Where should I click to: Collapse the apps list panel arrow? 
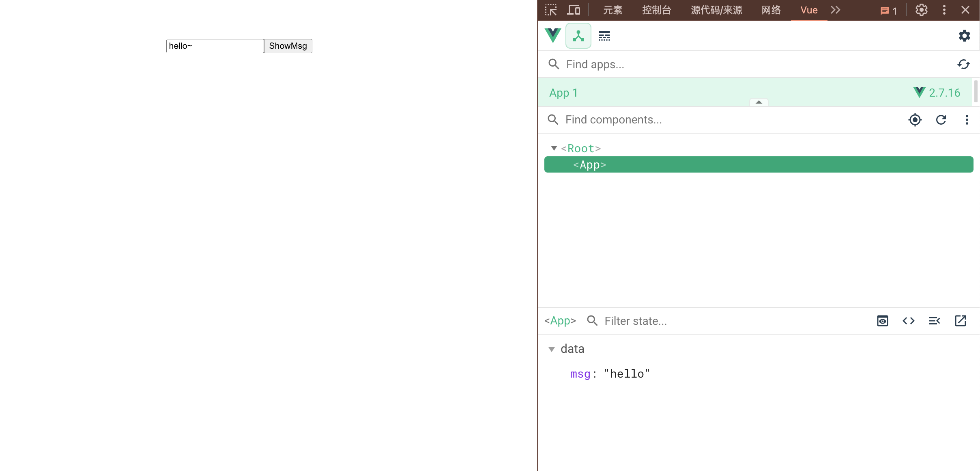click(759, 102)
